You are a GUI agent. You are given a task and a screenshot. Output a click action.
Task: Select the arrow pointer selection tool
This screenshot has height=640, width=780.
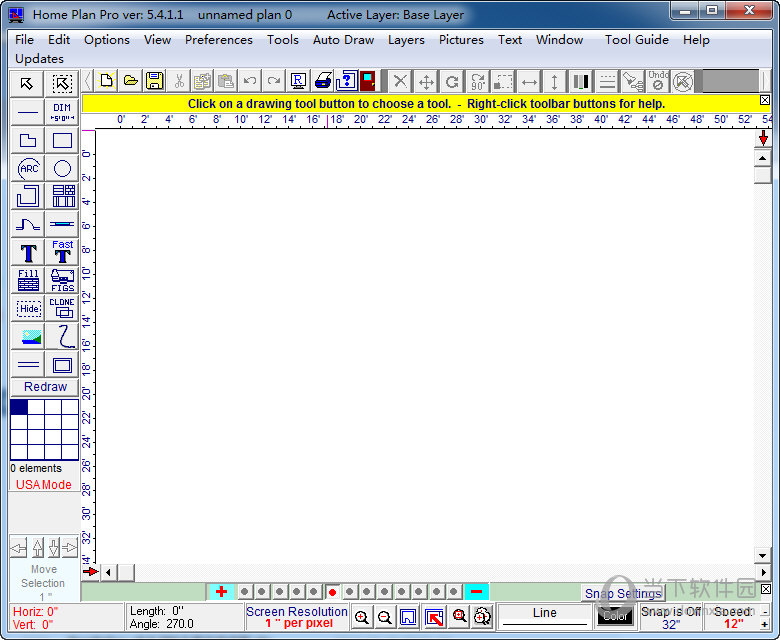(27, 84)
